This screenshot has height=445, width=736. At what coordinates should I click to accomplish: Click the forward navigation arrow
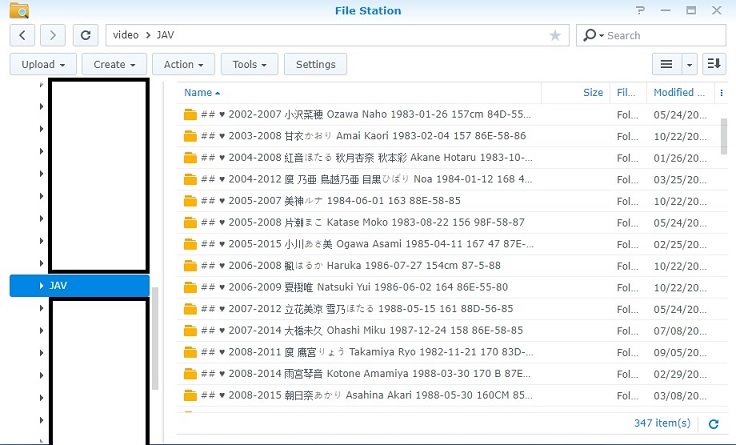[x=54, y=35]
